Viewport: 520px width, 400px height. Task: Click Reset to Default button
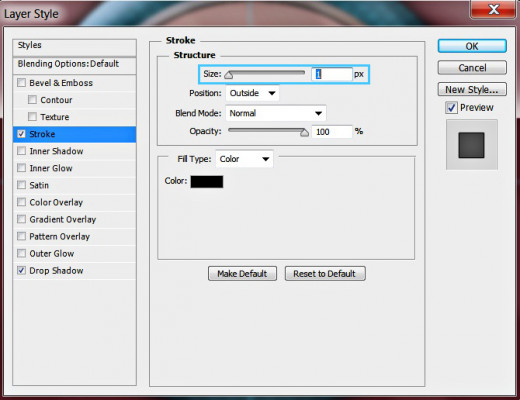click(x=325, y=274)
